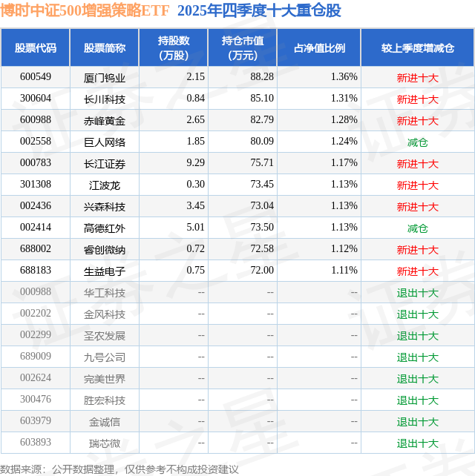Click 退出十大 in 圣农发展 row
This screenshot has height=476, width=475.
[418, 337]
